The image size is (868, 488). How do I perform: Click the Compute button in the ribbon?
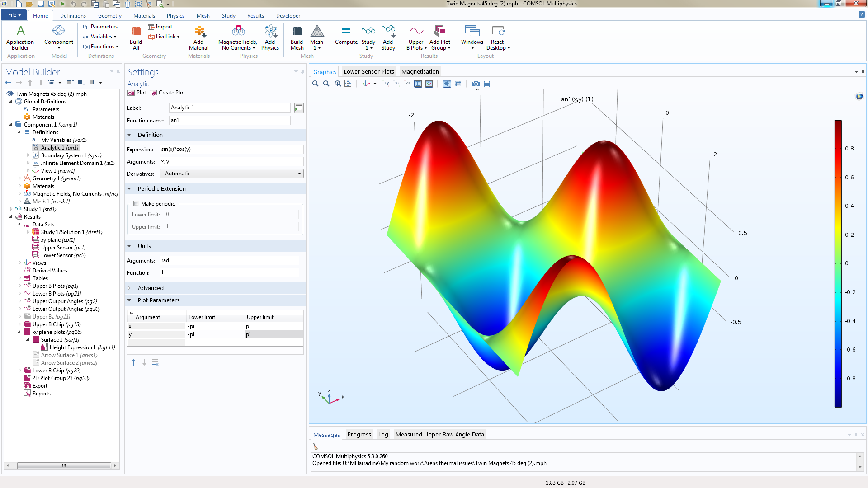pos(346,35)
